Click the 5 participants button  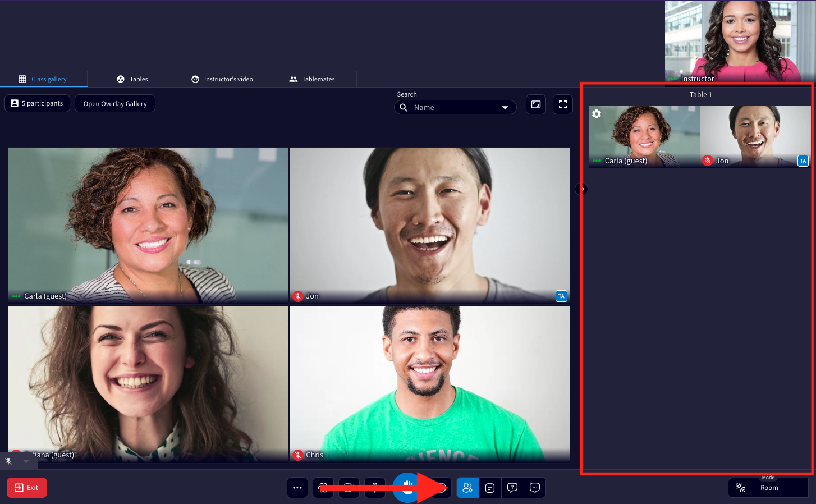tap(38, 103)
